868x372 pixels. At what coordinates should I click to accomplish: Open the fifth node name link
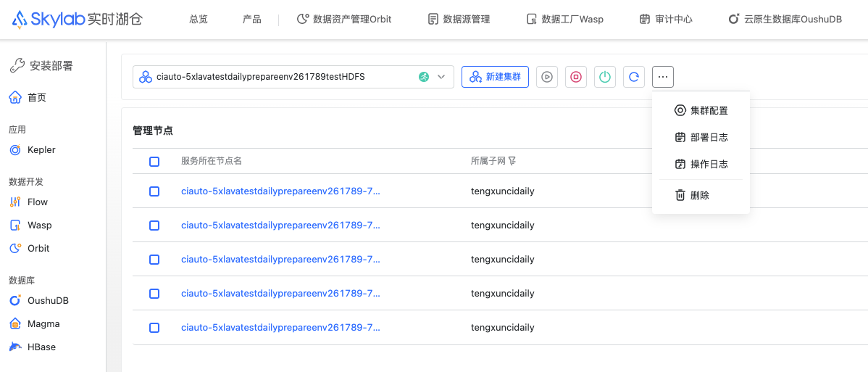tap(280, 328)
